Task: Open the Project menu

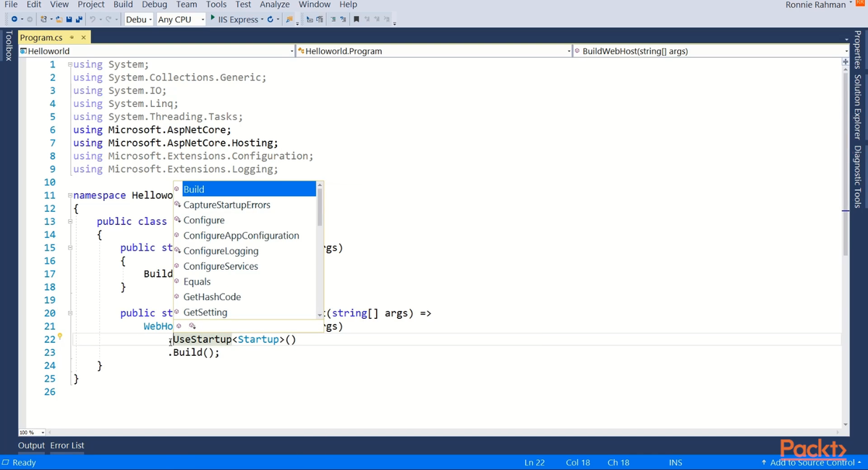Action: [x=91, y=4]
